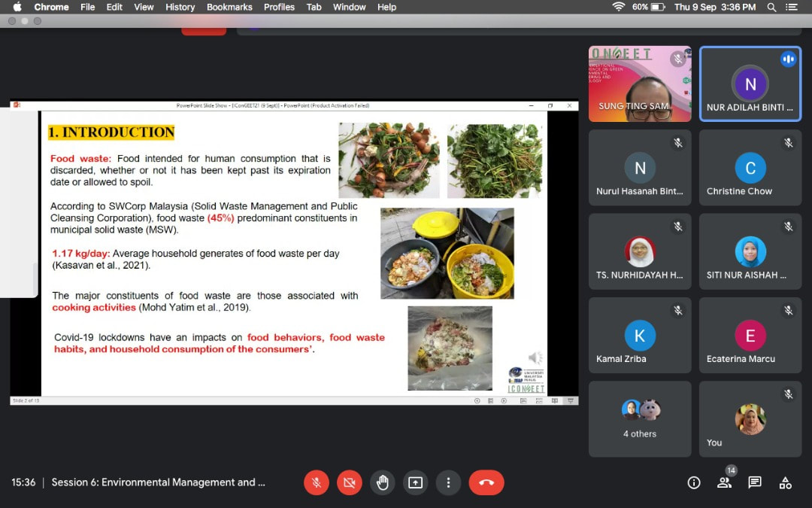Open the History menu in the menu bar
Viewport: 812px width, 508px height.
[180, 7]
